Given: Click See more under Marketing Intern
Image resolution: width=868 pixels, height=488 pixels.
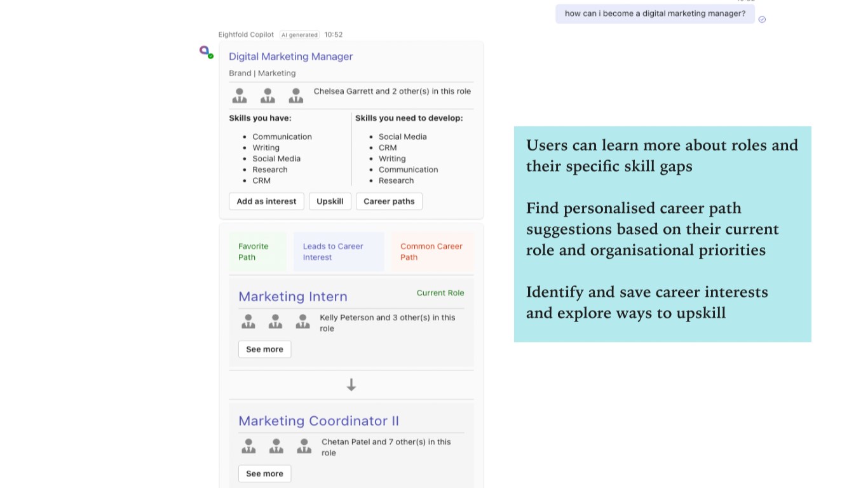Looking at the screenshot, I should tap(264, 349).
